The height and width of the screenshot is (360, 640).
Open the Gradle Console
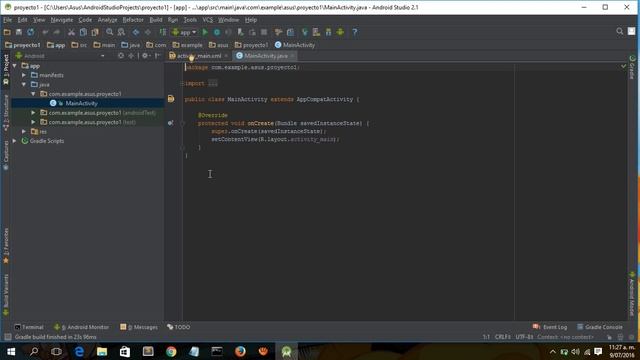point(600,327)
